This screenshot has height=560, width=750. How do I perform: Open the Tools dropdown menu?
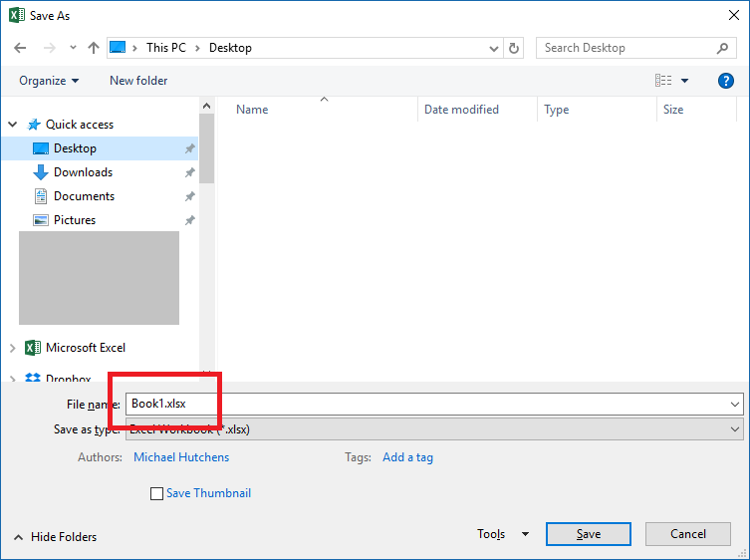tap(502, 534)
